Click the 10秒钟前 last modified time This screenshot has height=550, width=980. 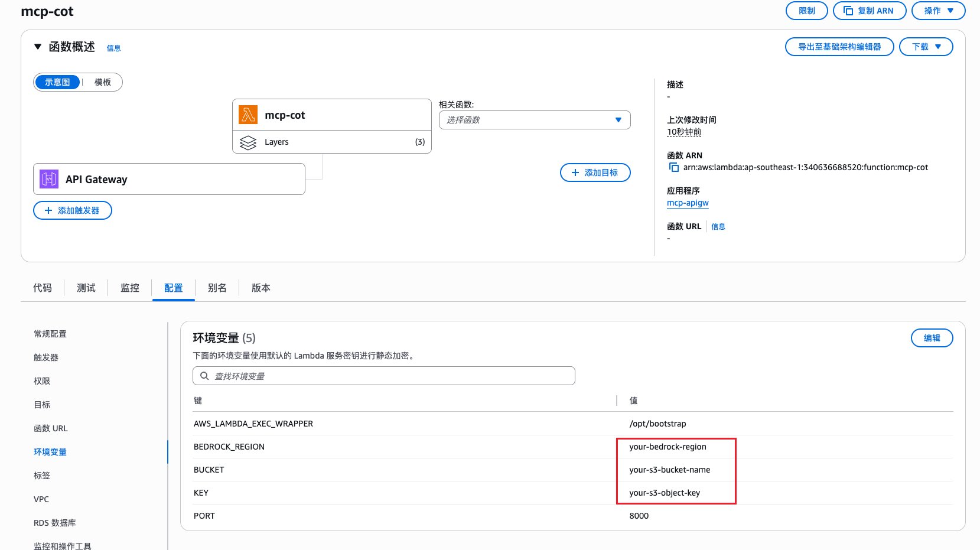(684, 132)
